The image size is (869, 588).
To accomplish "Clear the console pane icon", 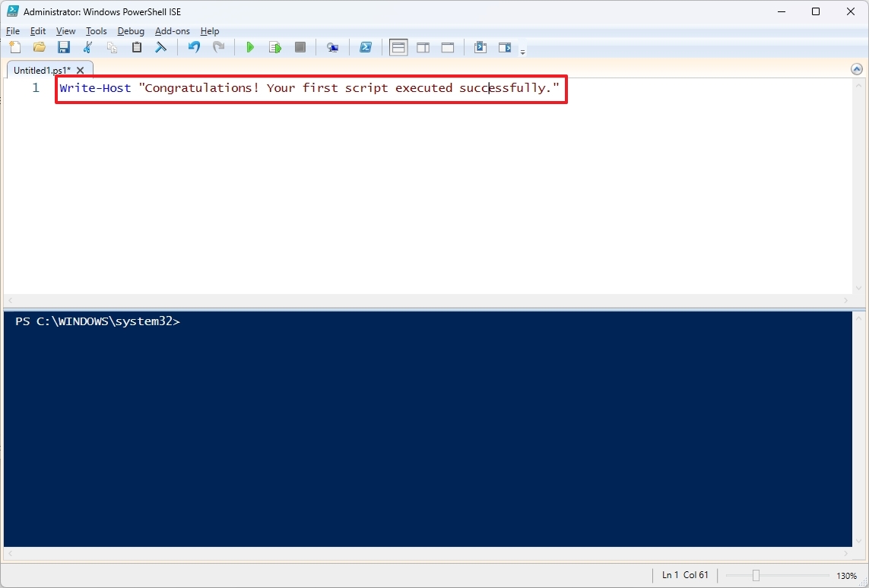I will click(160, 48).
